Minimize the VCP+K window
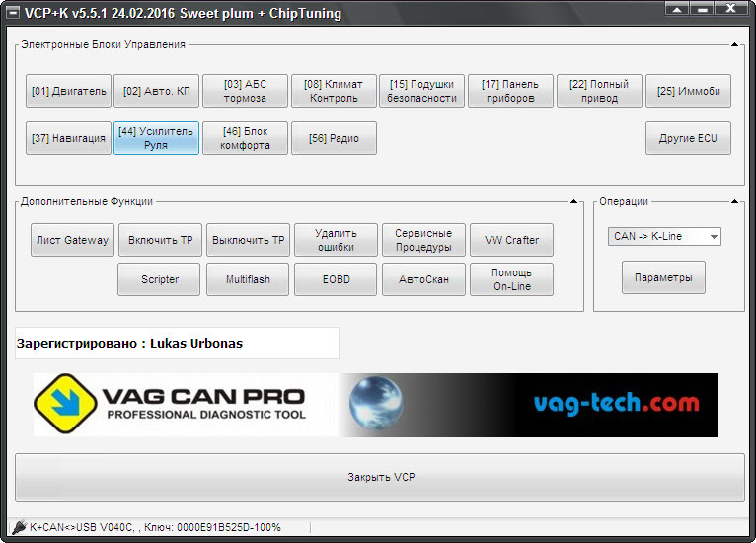756x543 pixels. pyautogui.click(x=703, y=8)
